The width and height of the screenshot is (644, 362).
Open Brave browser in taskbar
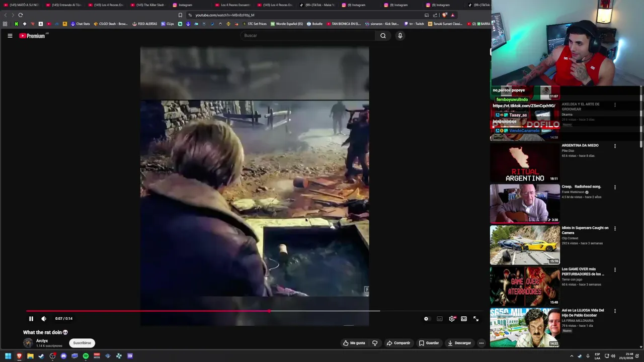tap(19, 356)
